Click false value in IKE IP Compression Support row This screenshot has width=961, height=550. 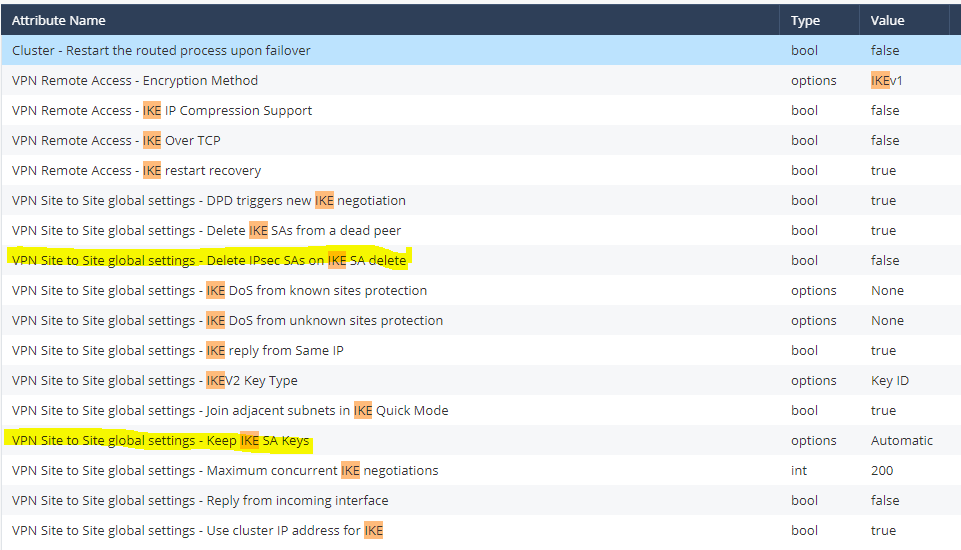click(885, 110)
